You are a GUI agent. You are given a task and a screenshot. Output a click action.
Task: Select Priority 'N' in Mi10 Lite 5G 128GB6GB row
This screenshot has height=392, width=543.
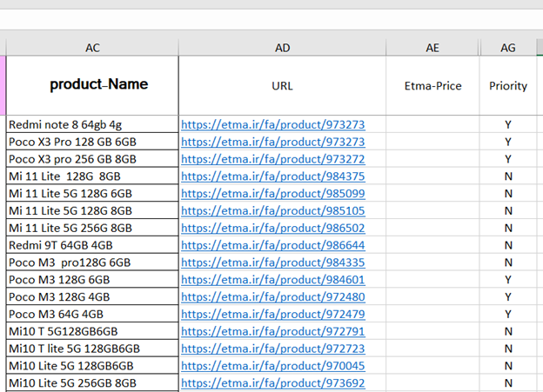tap(508, 365)
